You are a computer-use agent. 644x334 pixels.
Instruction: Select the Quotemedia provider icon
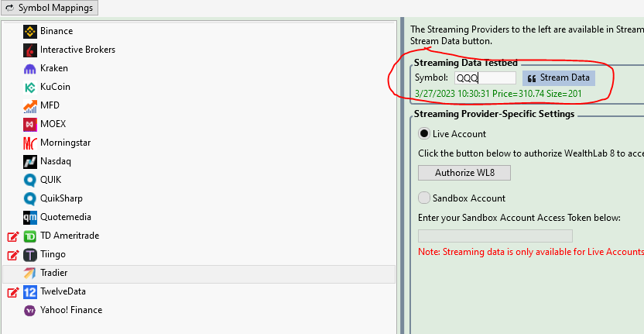(30, 217)
